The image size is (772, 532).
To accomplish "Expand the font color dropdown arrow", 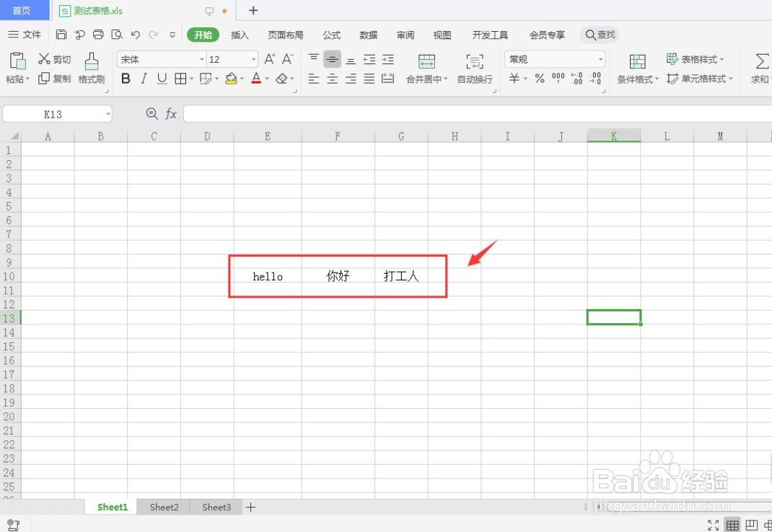I will click(x=268, y=79).
